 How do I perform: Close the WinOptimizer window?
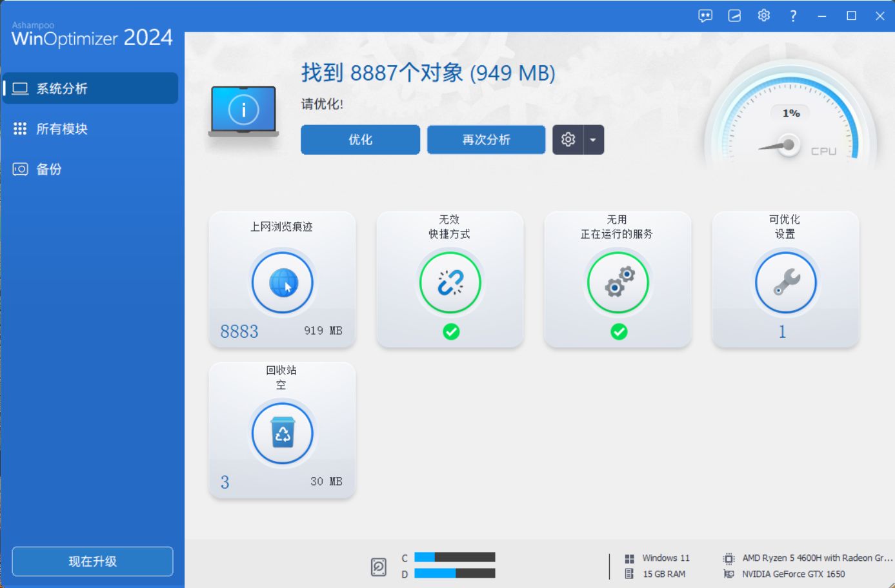(881, 16)
